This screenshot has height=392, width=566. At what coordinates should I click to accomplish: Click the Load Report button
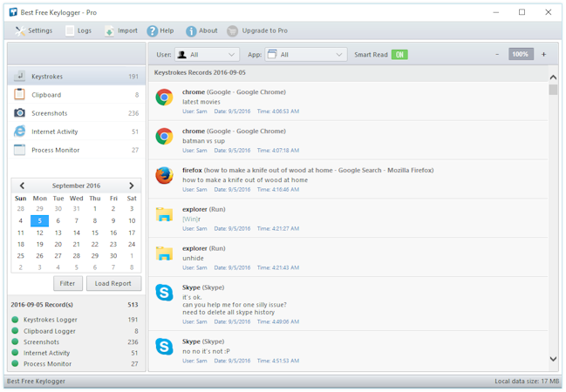tap(113, 283)
